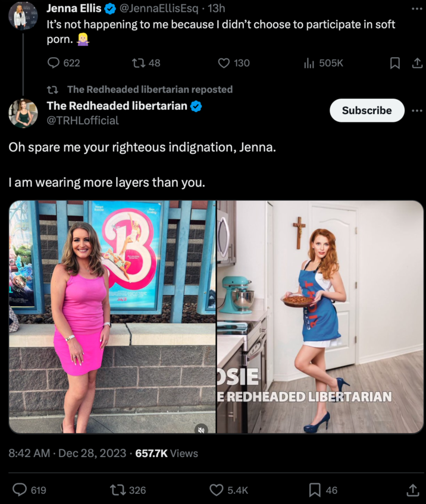Screen dimensions: 426x504
Task: Open more options for Jenna Ellis's tweet
Action: tap(416, 10)
